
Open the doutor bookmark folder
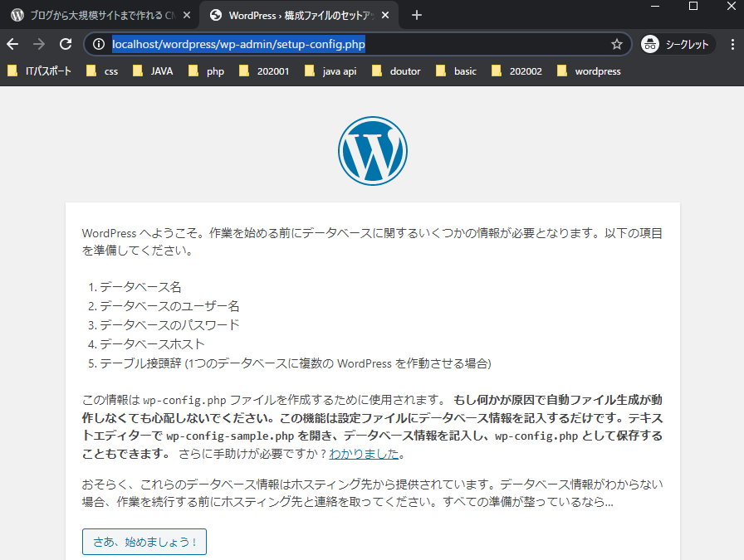[396, 71]
